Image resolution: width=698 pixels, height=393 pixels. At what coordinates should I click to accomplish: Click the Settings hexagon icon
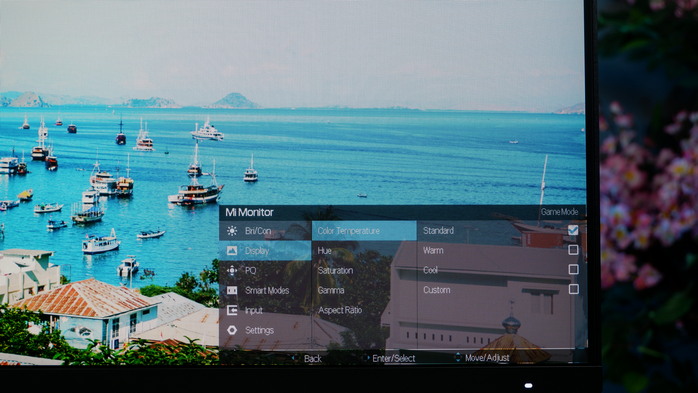(232, 330)
